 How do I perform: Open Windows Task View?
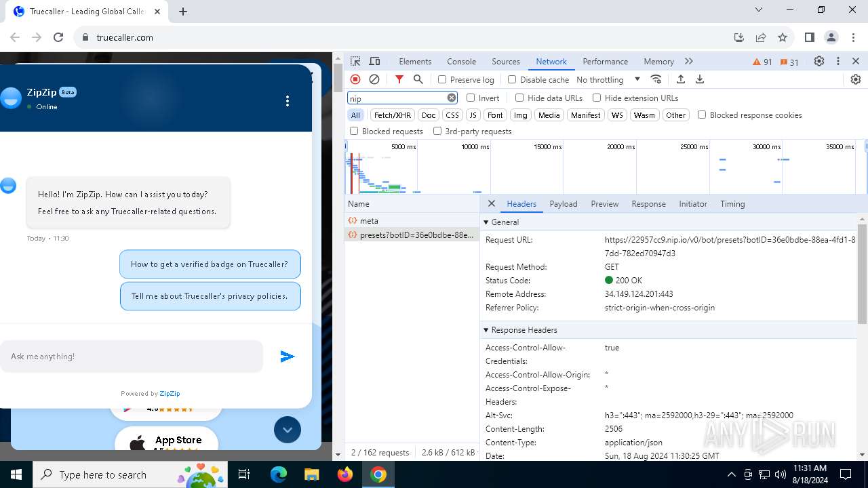pos(245,474)
